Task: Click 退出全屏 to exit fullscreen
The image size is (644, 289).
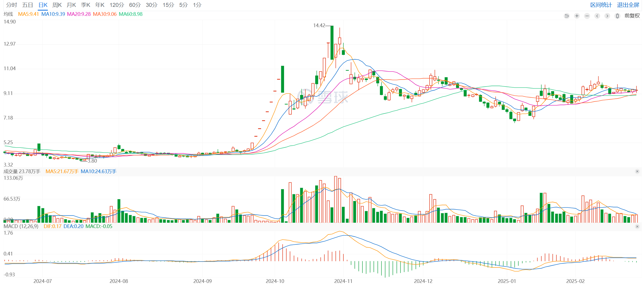Action: coord(628,5)
